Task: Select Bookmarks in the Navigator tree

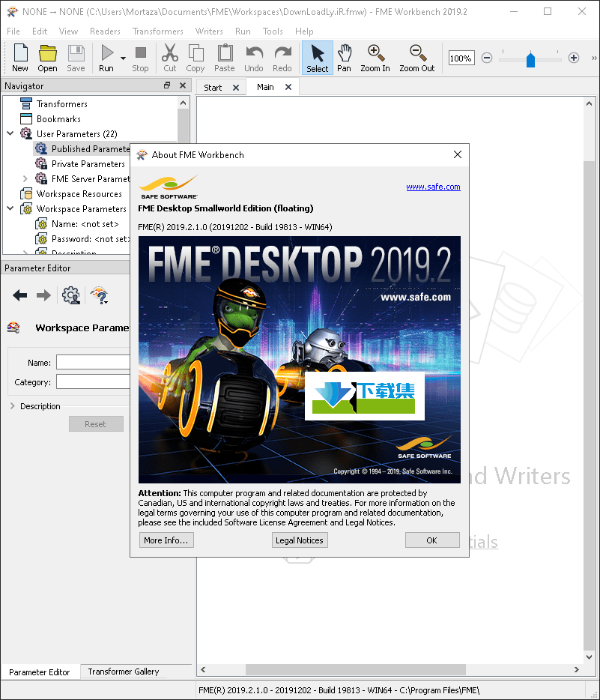Action: pos(58,119)
